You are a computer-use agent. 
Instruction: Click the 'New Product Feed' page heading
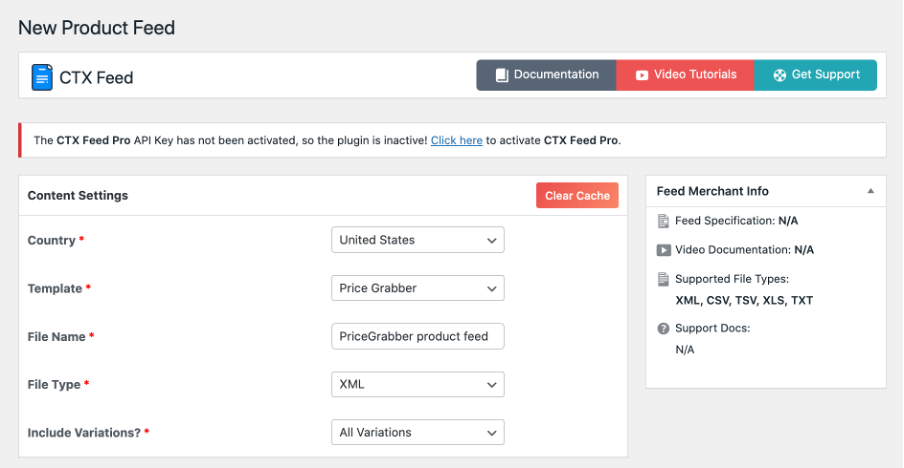[x=96, y=28]
